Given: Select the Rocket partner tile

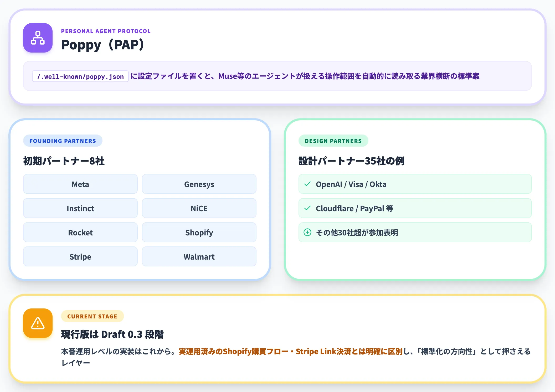Looking at the screenshot, I should click(x=80, y=232).
